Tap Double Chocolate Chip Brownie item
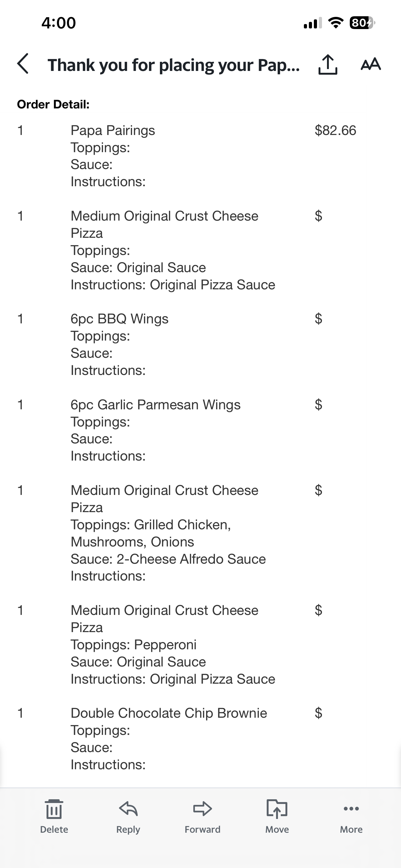401x868 pixels. 169,713
